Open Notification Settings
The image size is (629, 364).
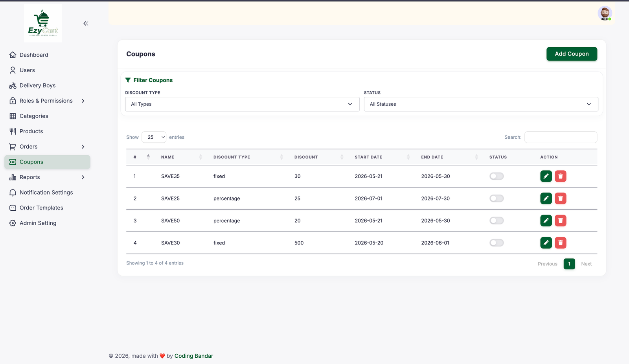pos(47,193)
